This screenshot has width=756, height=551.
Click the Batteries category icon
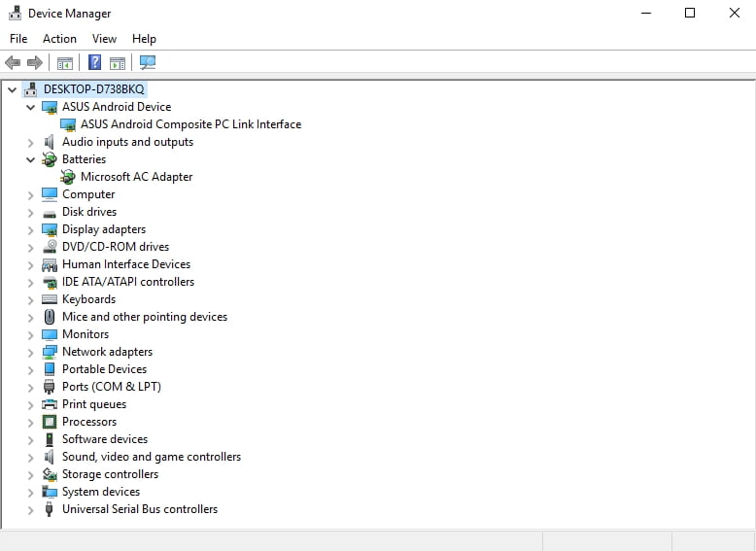point(50,159)
